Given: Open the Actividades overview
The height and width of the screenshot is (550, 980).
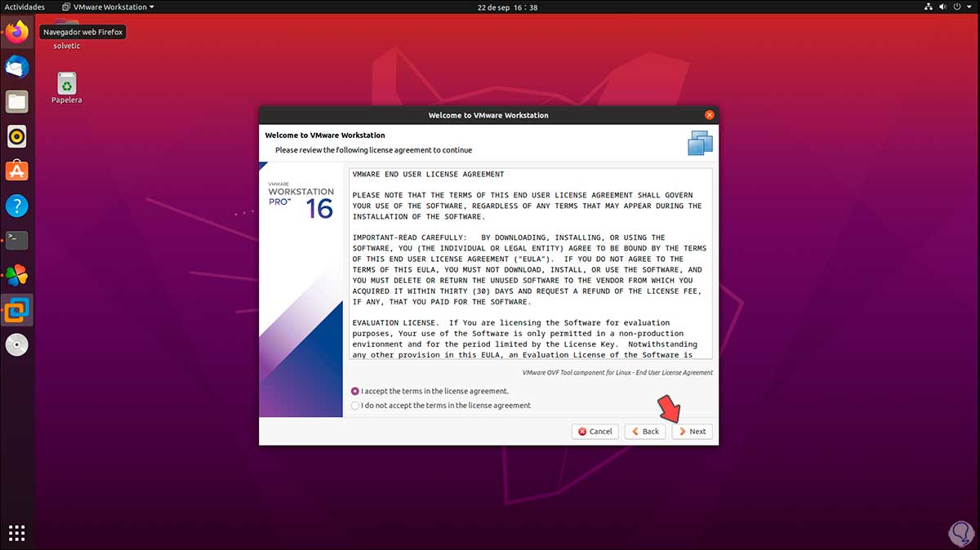Looking at the screenshot, I should [24, 7].
